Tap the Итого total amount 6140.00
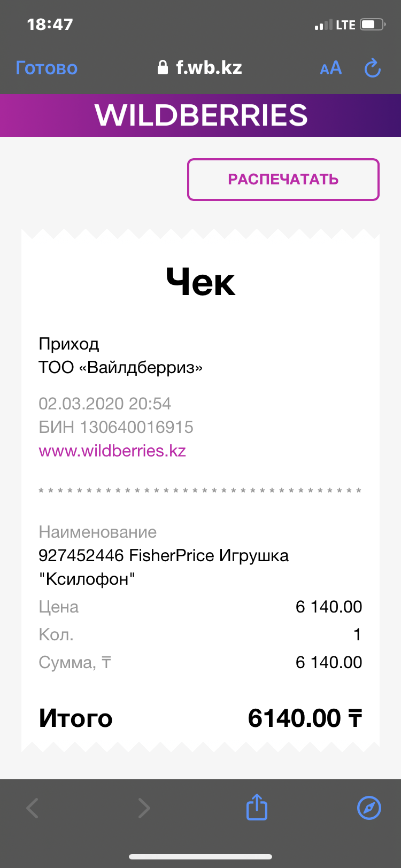The width and height of the screenshot is (401, 868). click(305, 718)
